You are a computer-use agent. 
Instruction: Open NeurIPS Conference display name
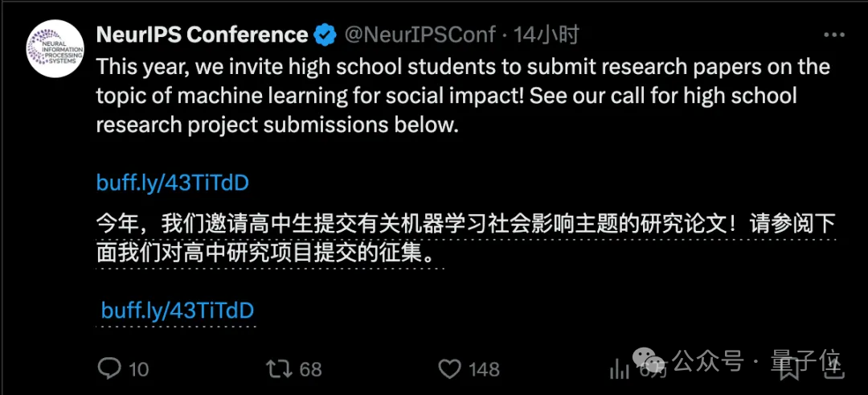point(202,35)
